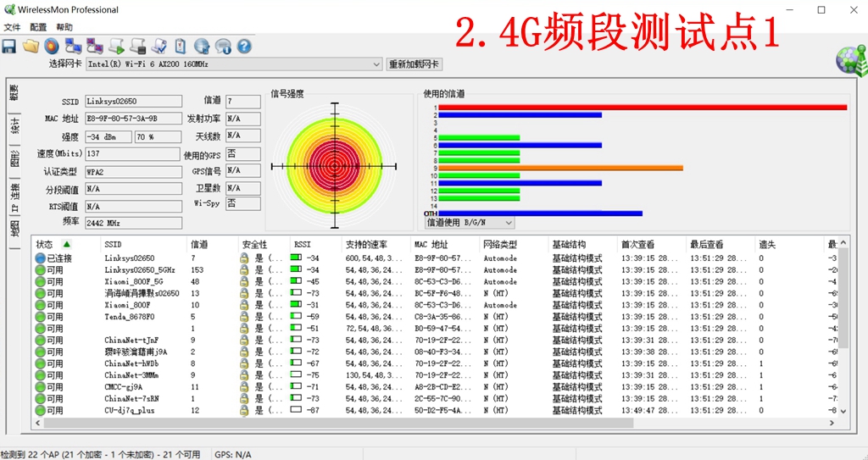Click the lock icon in CU-dj7q_plus row
868x460 pixels.
[x=243, y=410]
